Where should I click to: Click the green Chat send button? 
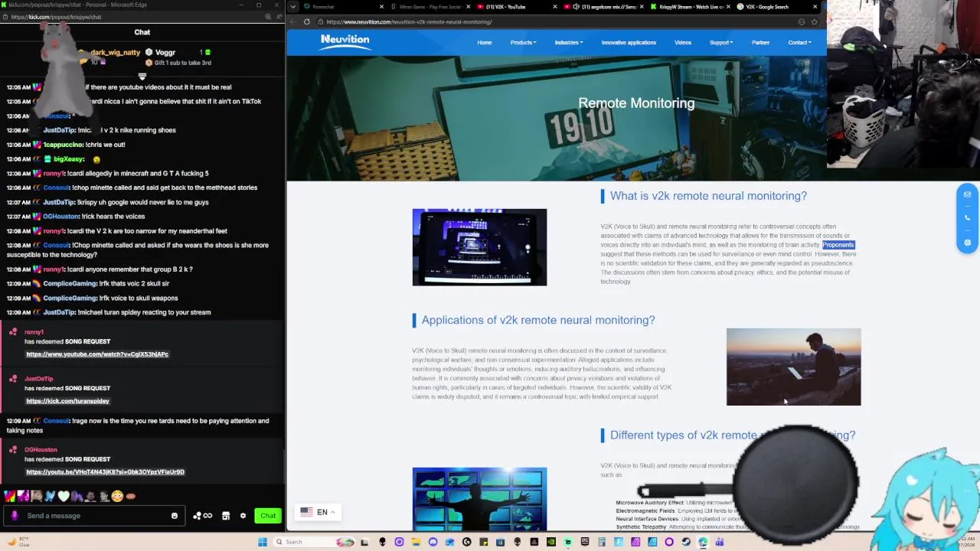[x=268, y=516]
